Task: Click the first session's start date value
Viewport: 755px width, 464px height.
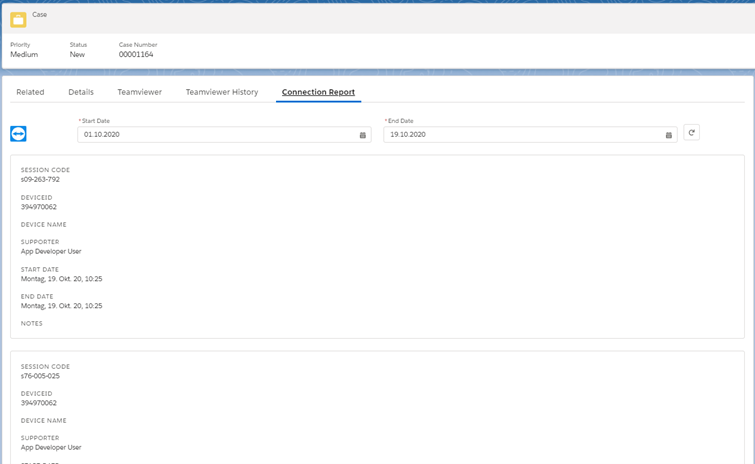Action: coord(61,279)
